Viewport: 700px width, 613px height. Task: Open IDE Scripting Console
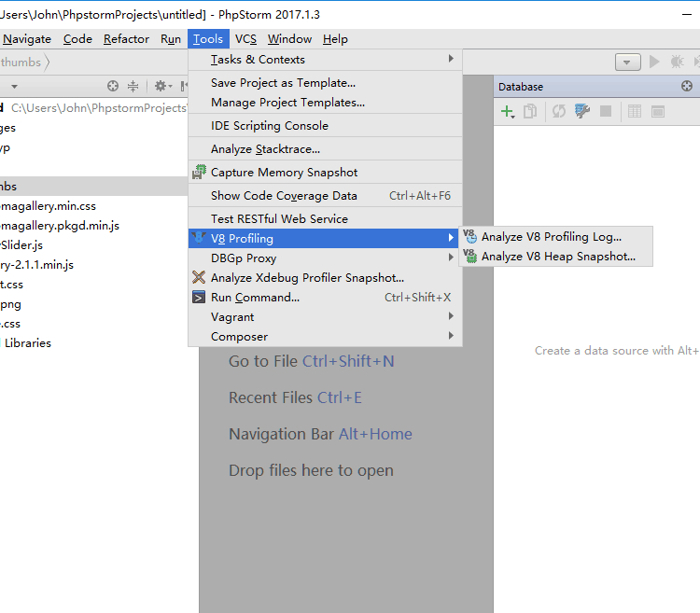tap(325, 126)
